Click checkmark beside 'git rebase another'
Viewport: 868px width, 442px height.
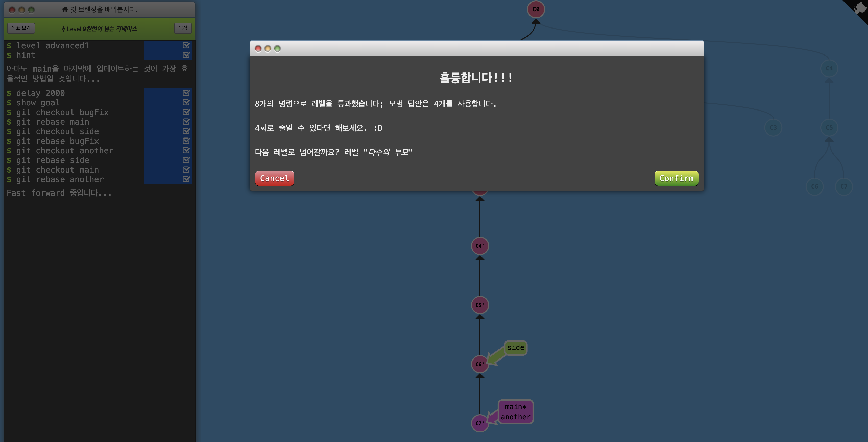click(x=186, y=179)
